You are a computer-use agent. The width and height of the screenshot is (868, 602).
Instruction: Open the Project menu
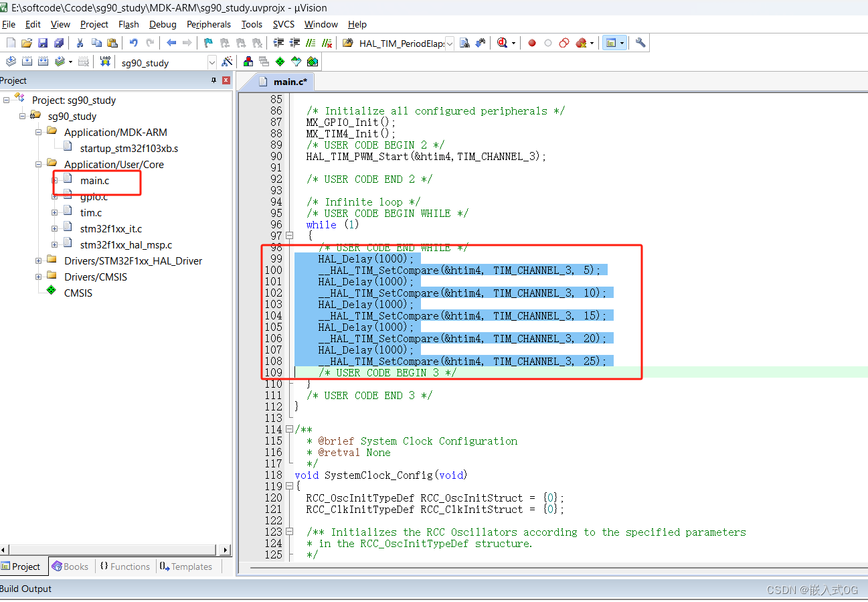point(94,24)
